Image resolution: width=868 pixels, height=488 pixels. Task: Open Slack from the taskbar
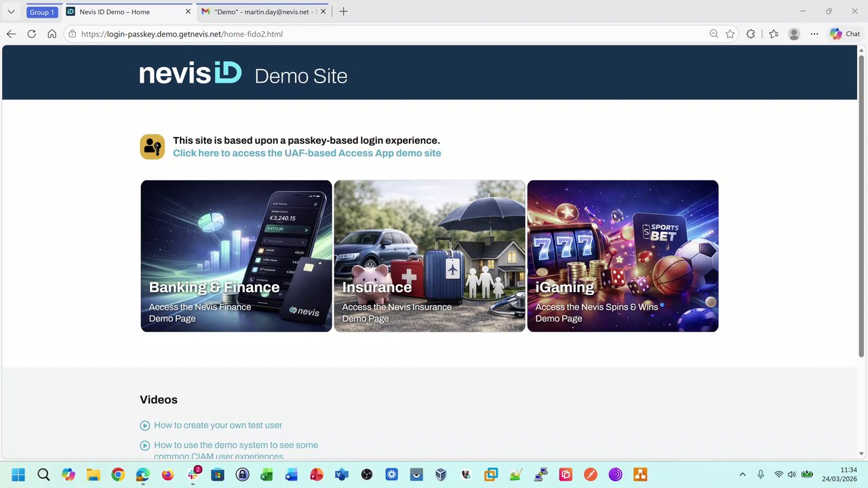[193, 474]
